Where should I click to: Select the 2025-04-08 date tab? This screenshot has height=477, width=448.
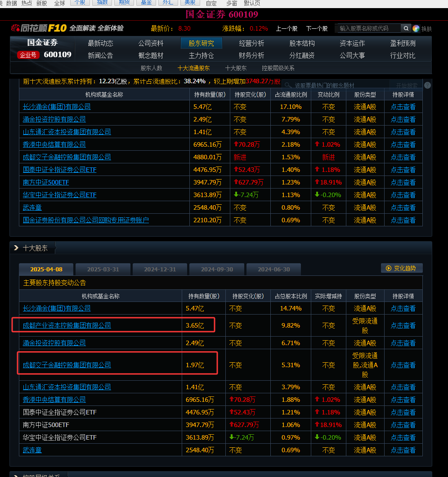[46, 269]
